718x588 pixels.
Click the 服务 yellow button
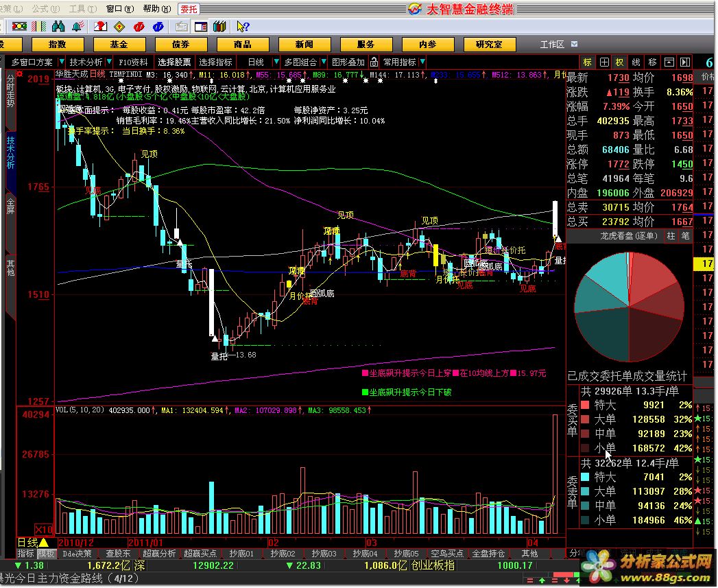pyautogui.click(x=366, y=45)
